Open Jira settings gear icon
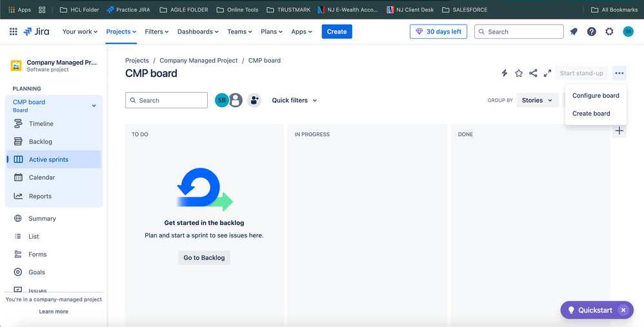 coord(610,32)
